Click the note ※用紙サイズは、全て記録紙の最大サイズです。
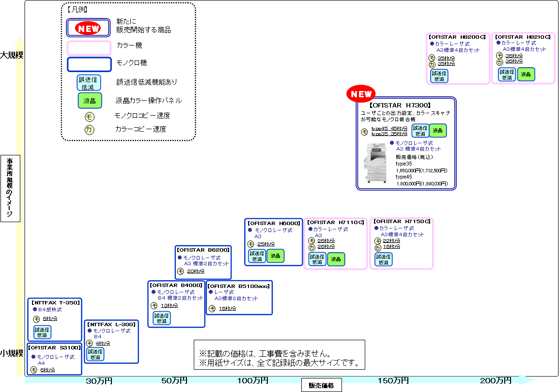 (x=279, y=363)
